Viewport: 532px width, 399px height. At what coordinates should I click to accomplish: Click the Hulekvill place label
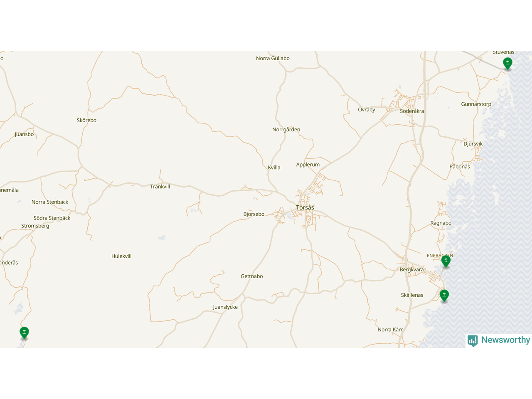pos(121,256)
